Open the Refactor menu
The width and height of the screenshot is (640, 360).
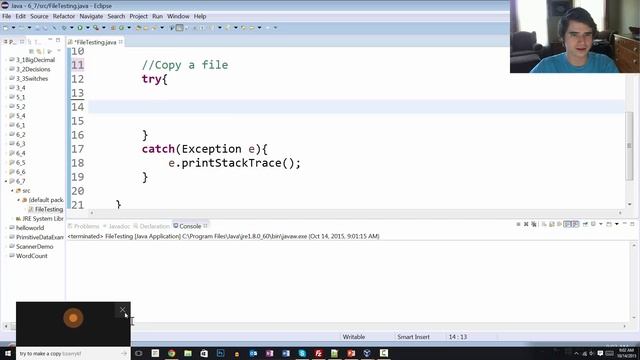(x=64, y=16)
